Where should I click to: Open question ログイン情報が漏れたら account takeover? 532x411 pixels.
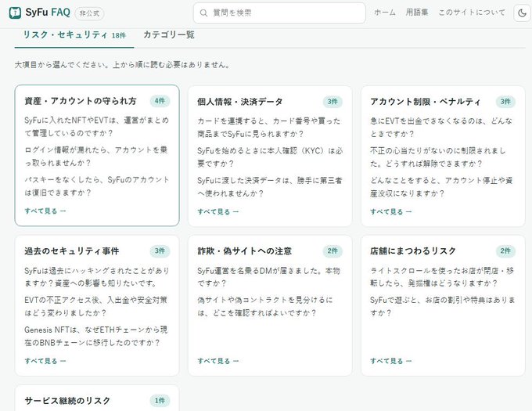coord(96,156)
